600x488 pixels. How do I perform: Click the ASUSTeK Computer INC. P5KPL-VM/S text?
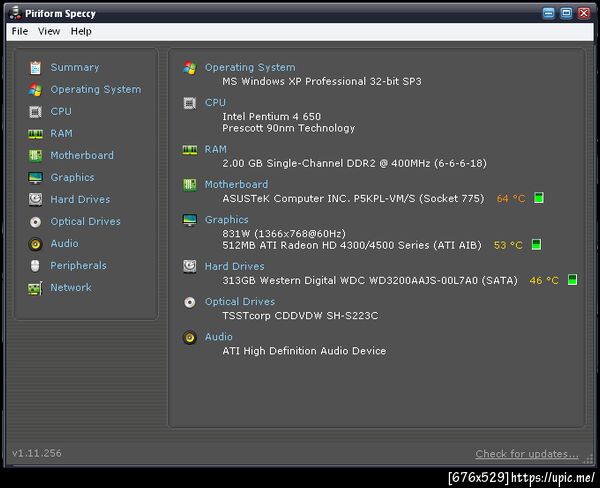click(353, 199)
